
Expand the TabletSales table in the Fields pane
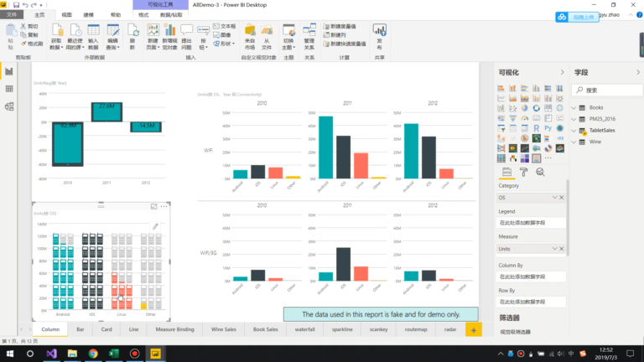pyautogui.click(x=574, y=131)
